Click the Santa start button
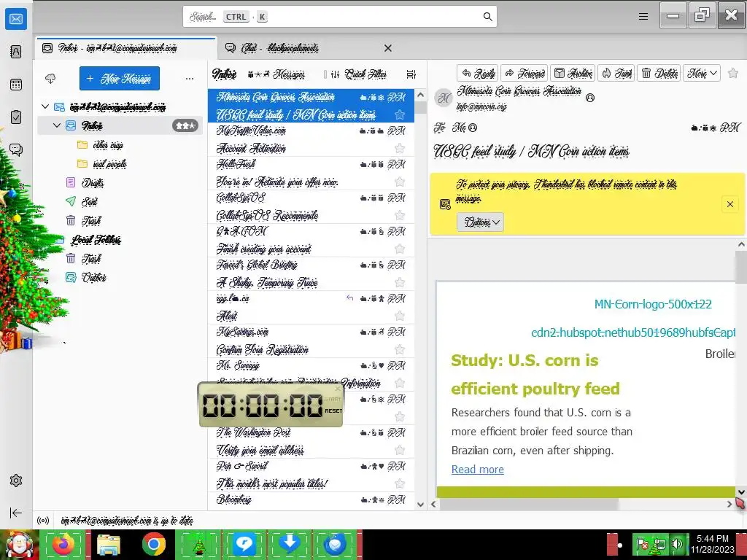 [x=19, y=544]
